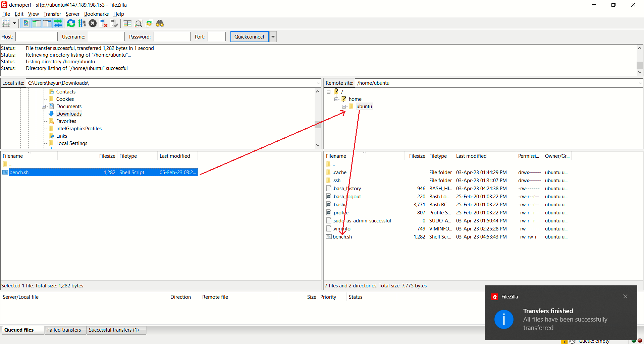Focus the Host input field
644x344 pixels.
(37, 37)
